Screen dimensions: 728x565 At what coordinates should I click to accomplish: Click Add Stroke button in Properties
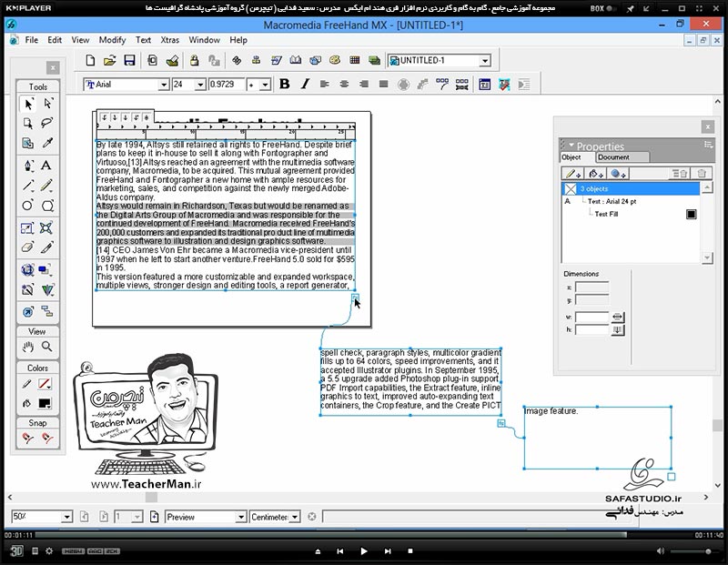573,174
